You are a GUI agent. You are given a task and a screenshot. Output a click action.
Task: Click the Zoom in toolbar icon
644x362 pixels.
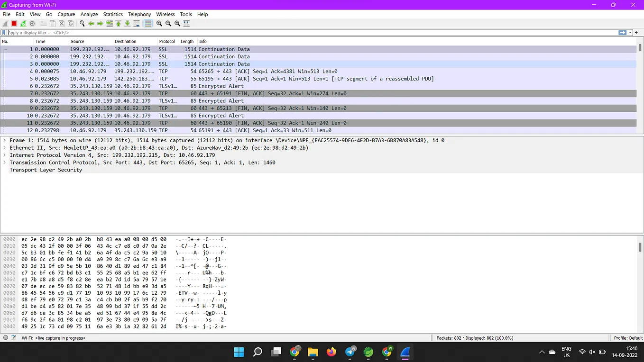point(159,23)
